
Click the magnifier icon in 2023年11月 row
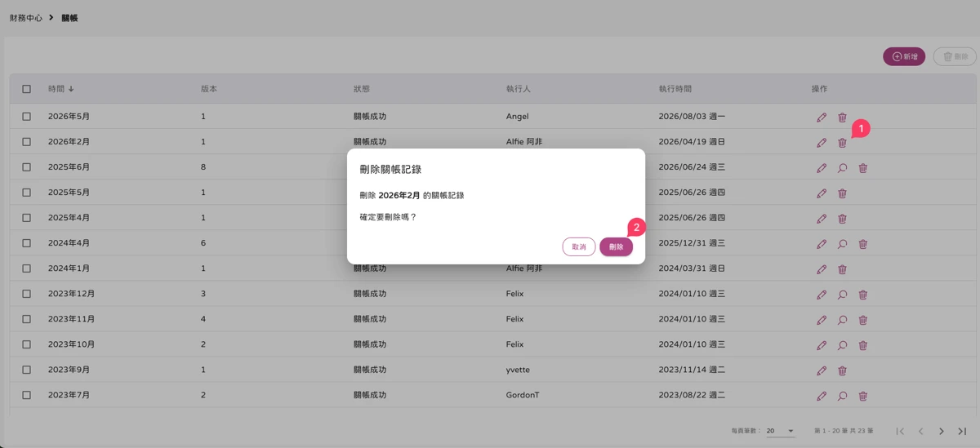point(842,320)
